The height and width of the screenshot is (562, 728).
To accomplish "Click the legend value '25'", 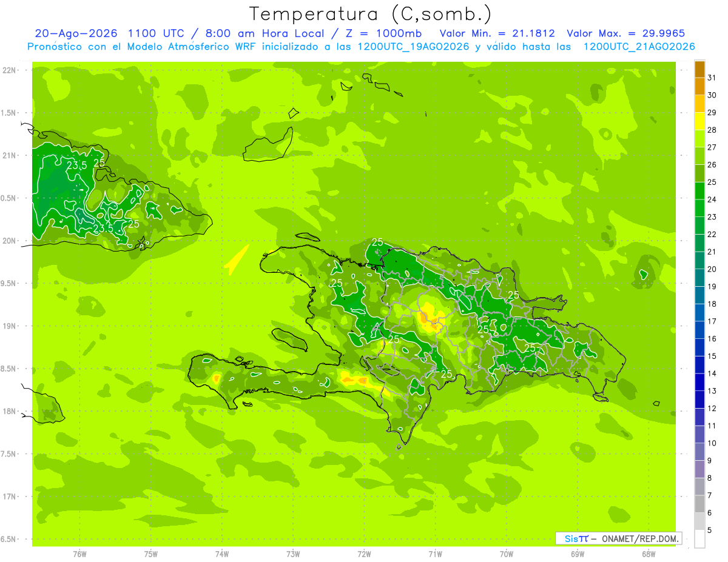I will pos(712,182).
